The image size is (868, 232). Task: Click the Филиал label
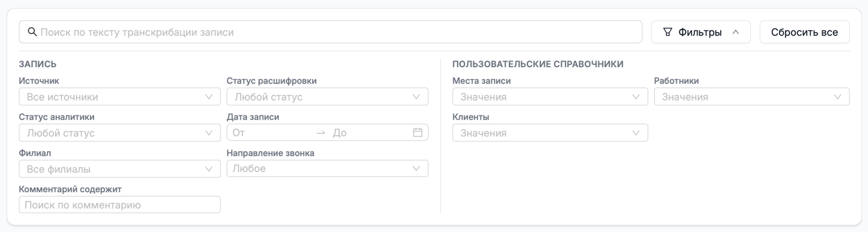pyautogui.click(x=35, y=153)
